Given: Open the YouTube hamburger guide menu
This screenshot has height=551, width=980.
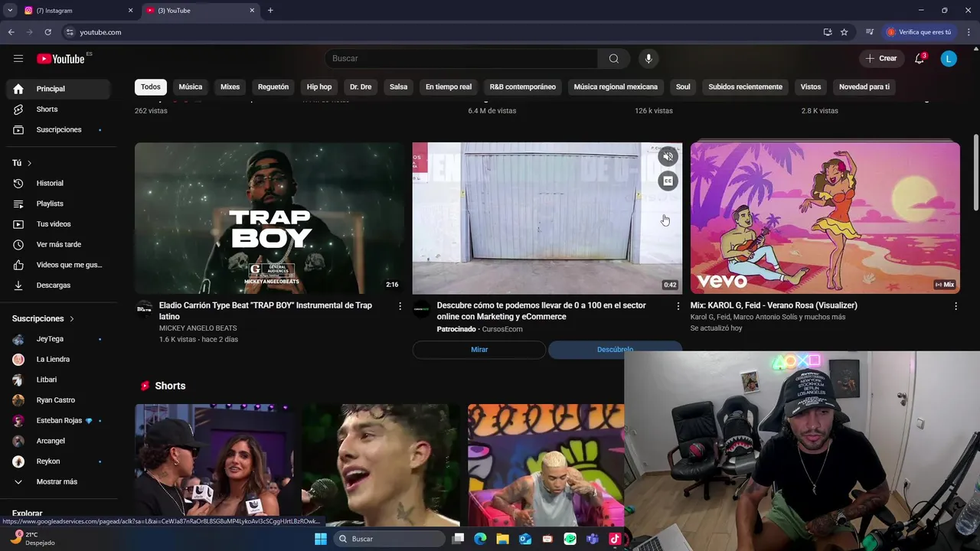Looking at the screenshot, I should point(18,58).
